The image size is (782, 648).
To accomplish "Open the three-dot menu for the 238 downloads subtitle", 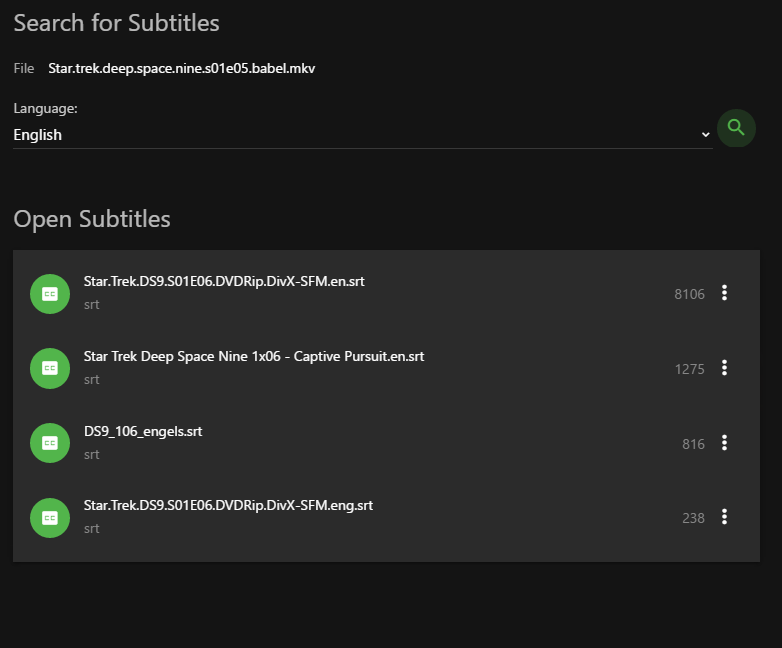I will [725, 517].
